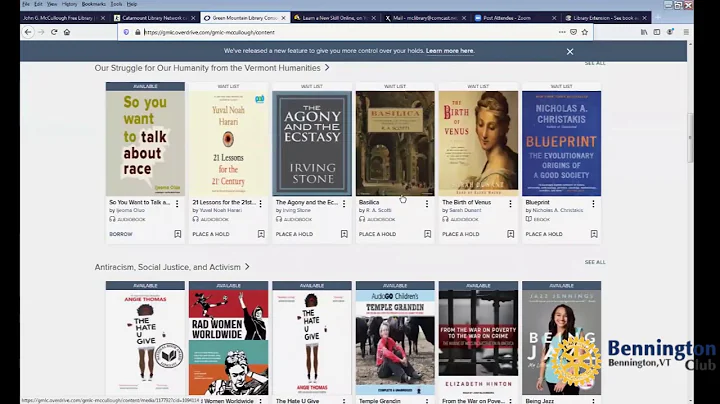
Task: Bookmark So You Want to Talk About Race
Action: (x=178, y=234)
